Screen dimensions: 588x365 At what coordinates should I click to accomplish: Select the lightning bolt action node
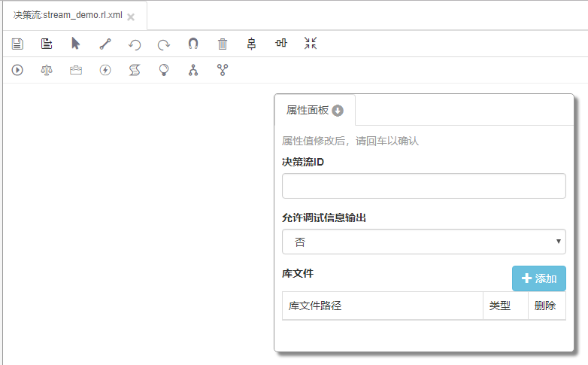tap(105, 70)
